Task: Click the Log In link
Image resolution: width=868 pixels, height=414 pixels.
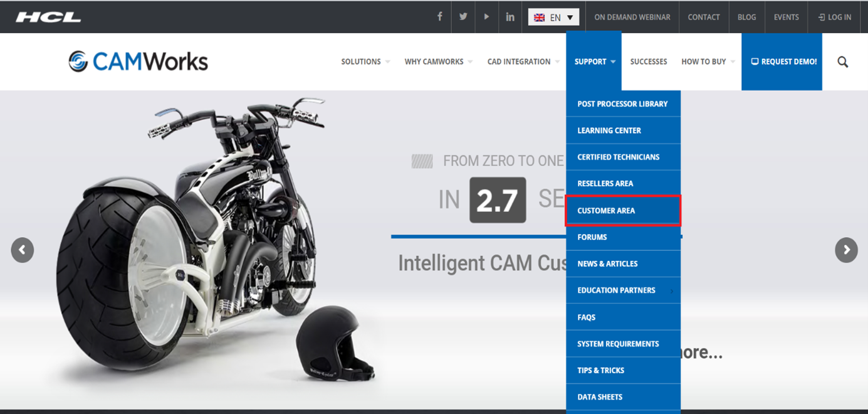Action: 835,17
